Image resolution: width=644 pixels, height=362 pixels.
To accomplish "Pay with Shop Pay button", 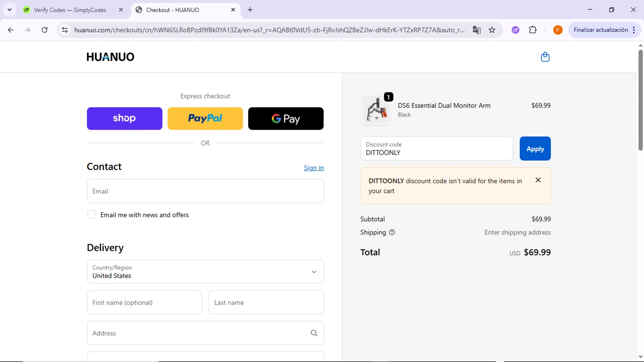I will (125, 119).
